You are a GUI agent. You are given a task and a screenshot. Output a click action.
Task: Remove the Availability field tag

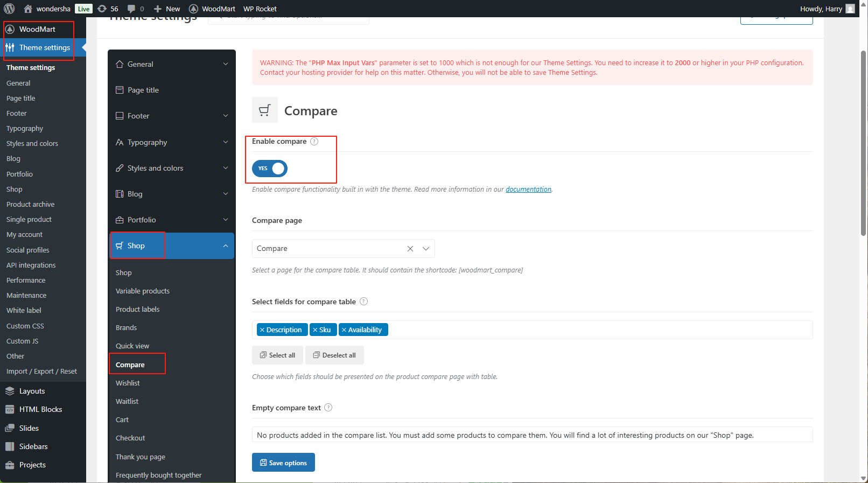click(x=344, y=330)
